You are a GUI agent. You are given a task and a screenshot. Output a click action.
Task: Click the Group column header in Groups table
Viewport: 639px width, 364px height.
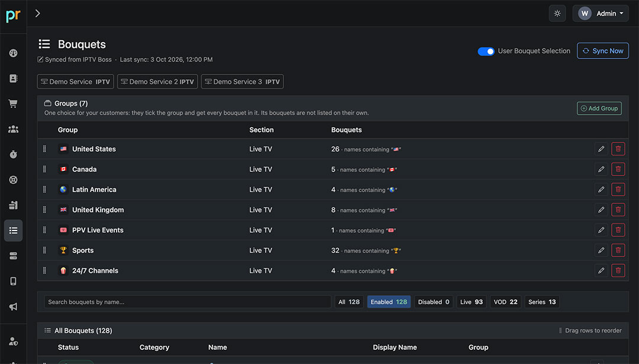coord(67,130)
